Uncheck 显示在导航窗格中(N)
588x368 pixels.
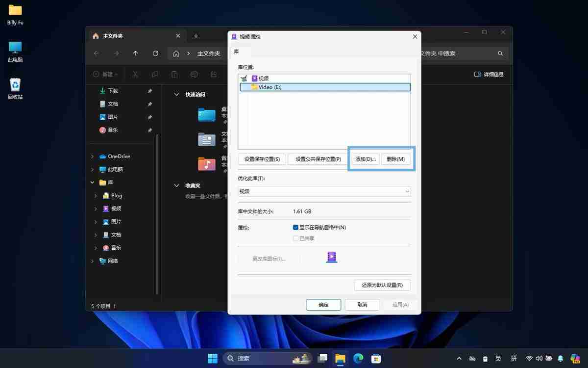tap(295, 227)
